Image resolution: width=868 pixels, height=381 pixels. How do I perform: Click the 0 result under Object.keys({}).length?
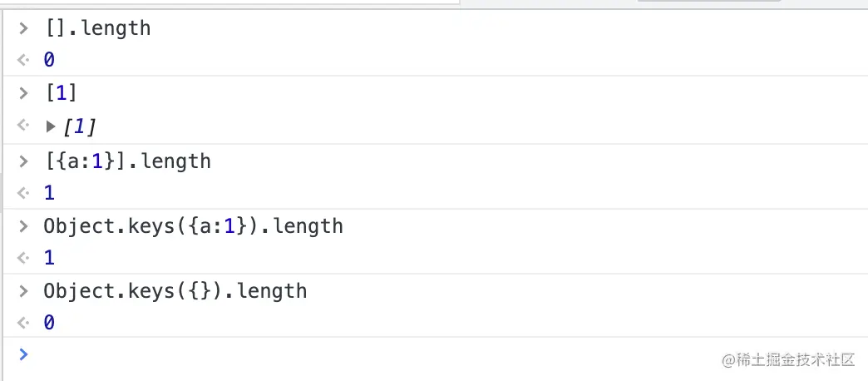[49, 323]
